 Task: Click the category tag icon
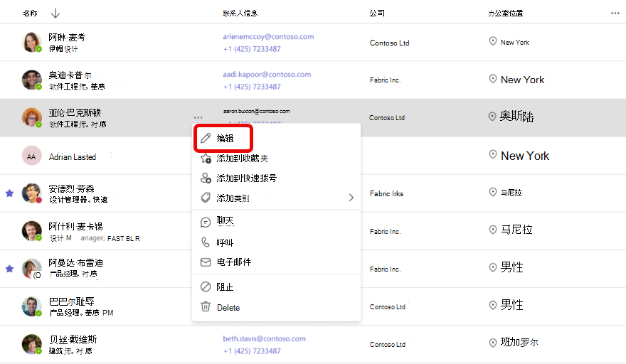coord(205,198)
